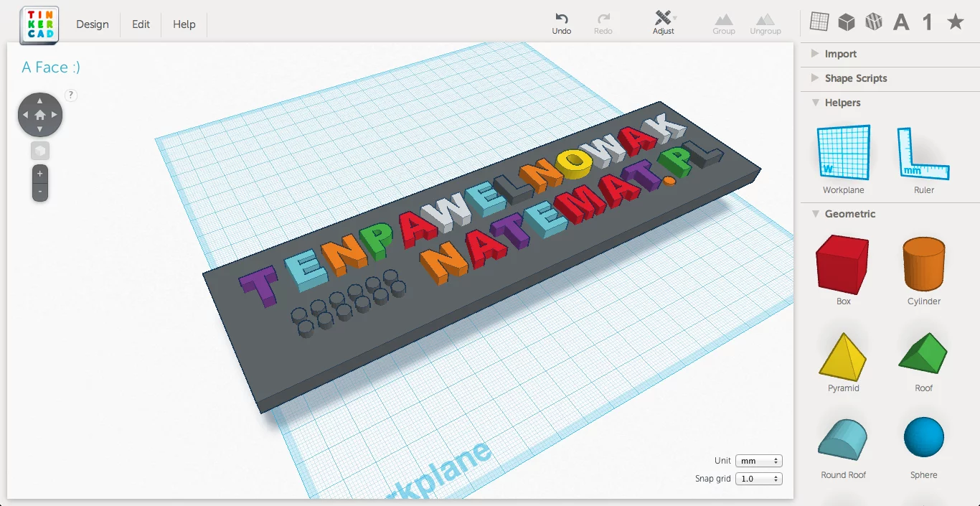Zoom in with the plus button
Screen dimensions: 980x506
[x=40, y=174]
